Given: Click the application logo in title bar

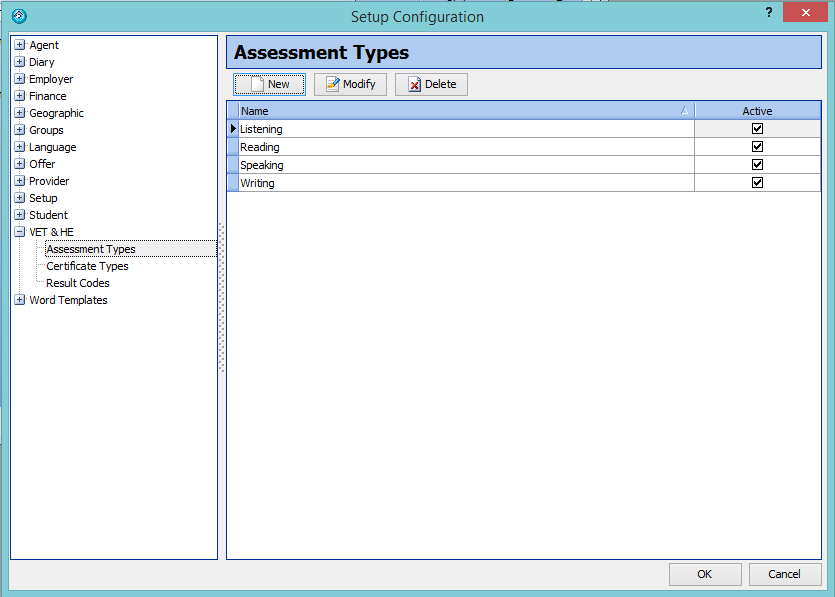Looking at the screenshot, I should pos(18,16).
